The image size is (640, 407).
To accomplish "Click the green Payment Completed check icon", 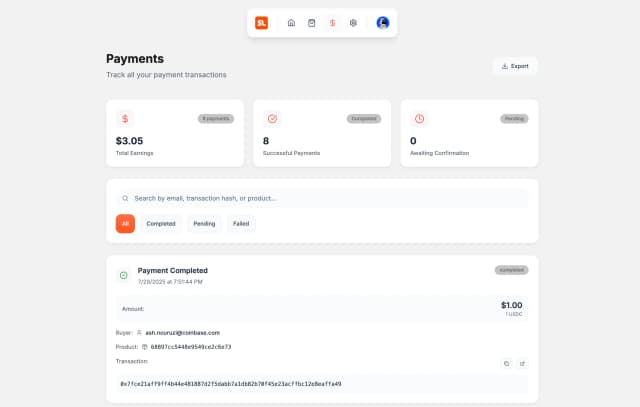I will click(124, 275).
